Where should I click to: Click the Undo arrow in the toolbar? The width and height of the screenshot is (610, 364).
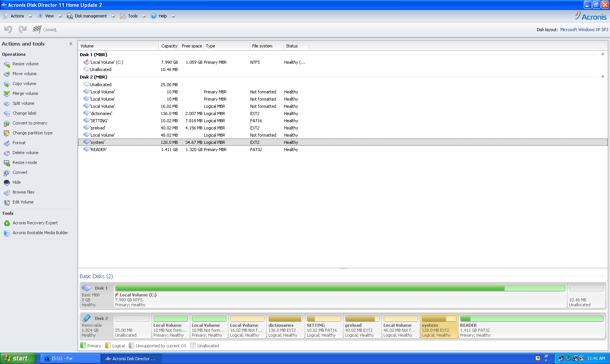point(8,29)
